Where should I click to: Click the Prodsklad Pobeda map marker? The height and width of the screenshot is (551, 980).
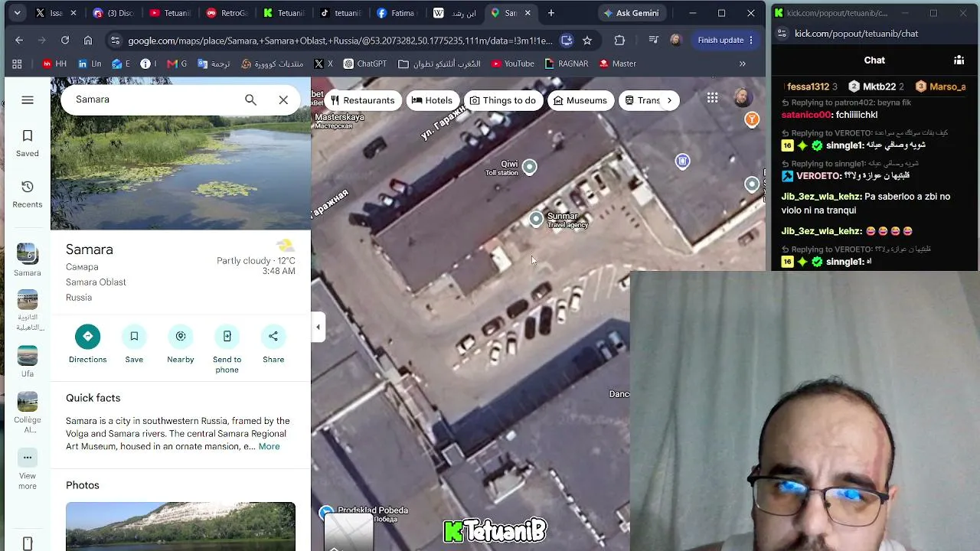326,513
